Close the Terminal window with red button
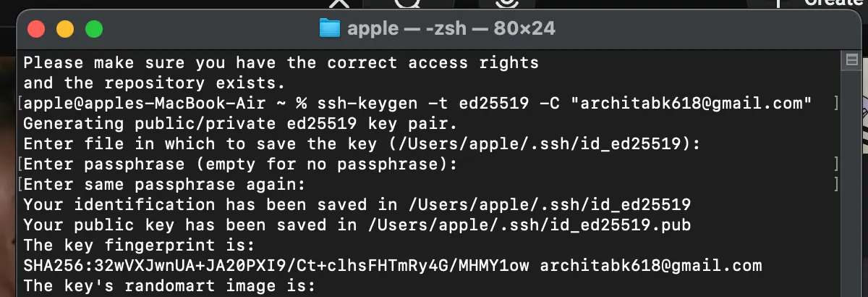 point(36,30)
